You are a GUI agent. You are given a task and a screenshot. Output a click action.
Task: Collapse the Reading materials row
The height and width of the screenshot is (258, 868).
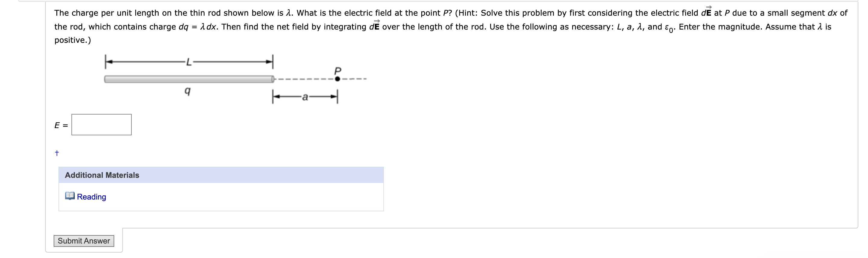coord(91,196)
